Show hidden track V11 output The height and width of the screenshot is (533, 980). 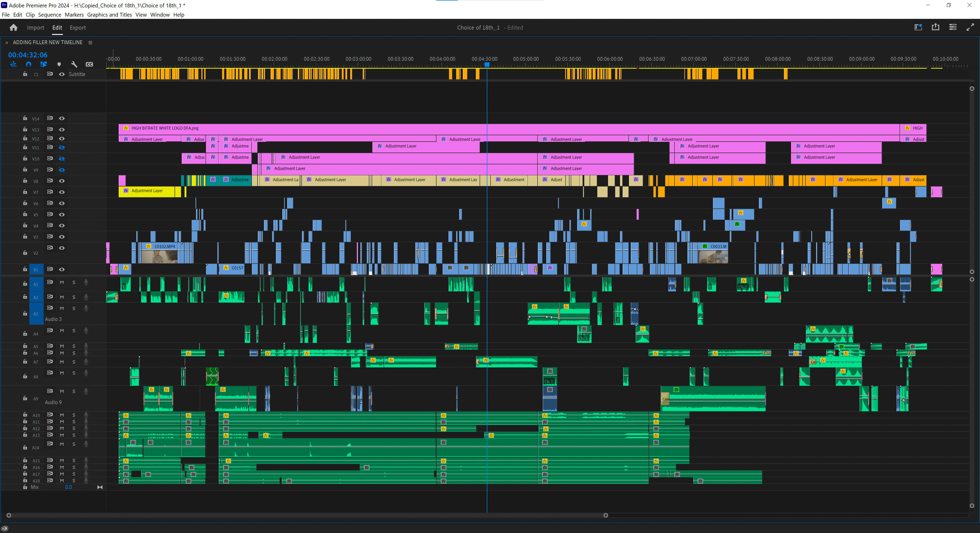pyautogui.click(x=62, y=147)
